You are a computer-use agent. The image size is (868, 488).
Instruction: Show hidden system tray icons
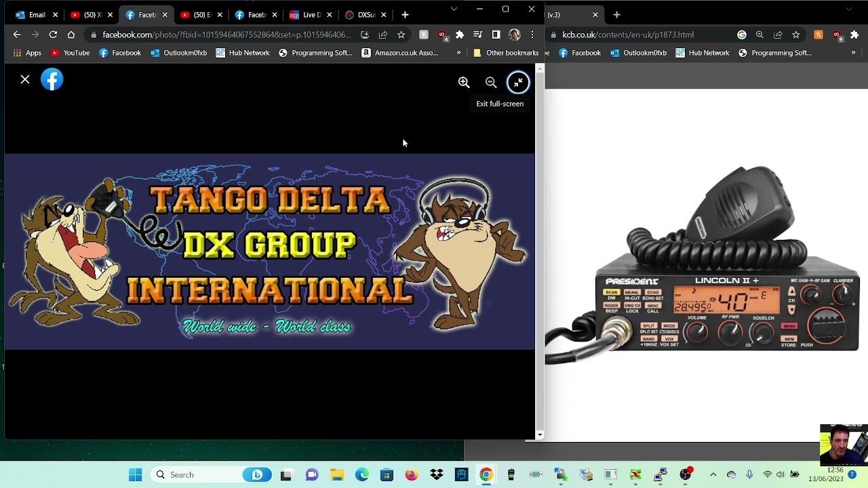pos(713,475)
